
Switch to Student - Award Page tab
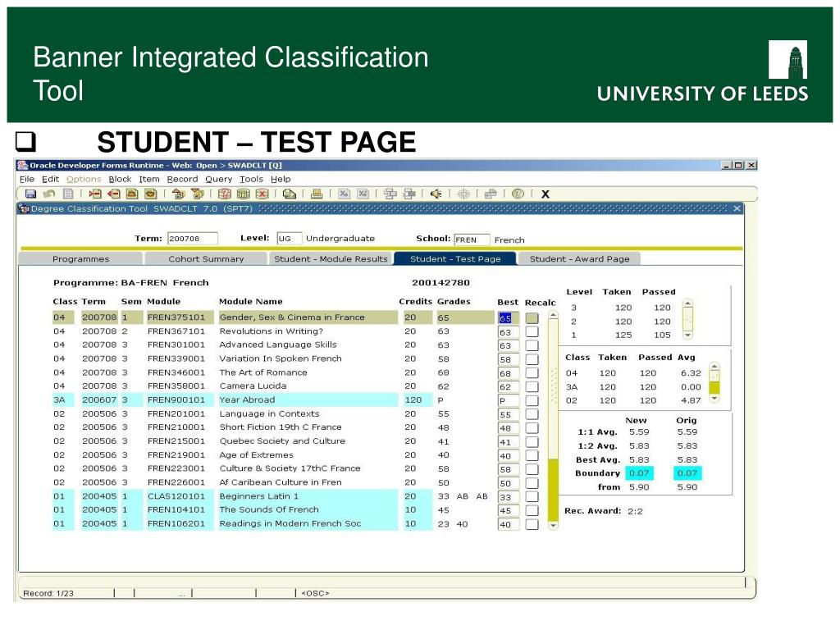[580, 258]
